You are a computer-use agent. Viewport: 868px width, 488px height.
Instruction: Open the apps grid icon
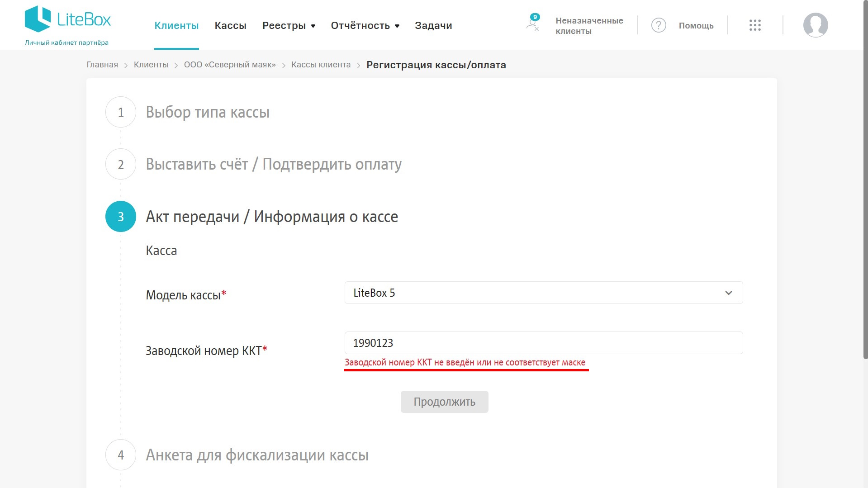click(755, 25)
